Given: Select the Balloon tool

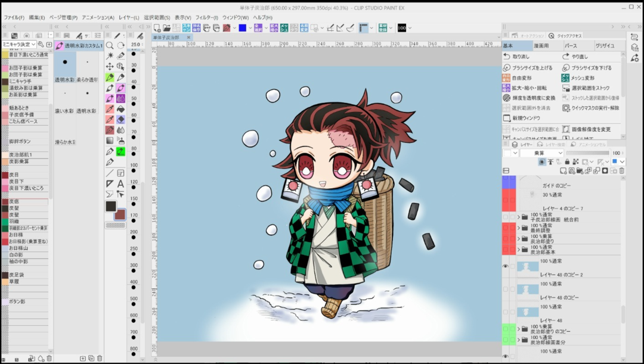Looking at the screenshot, I should point(110,194).
